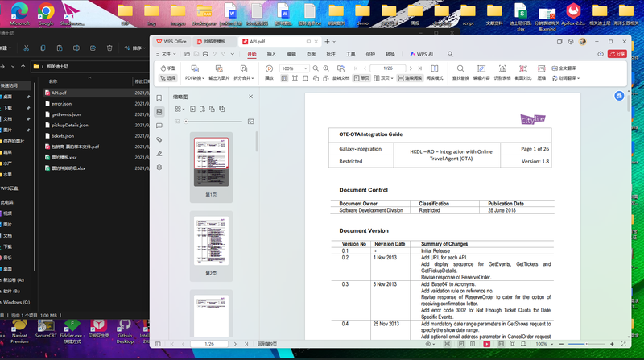This screenshot has width=644, height=360.
Task: Open the 文件 menu
Action: tap(166, 54)
